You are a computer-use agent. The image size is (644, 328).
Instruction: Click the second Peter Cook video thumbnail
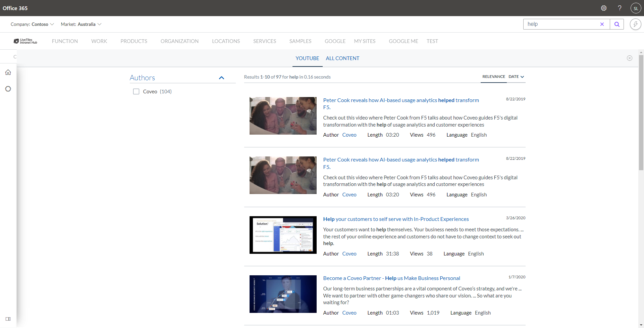tap(283, 175)
